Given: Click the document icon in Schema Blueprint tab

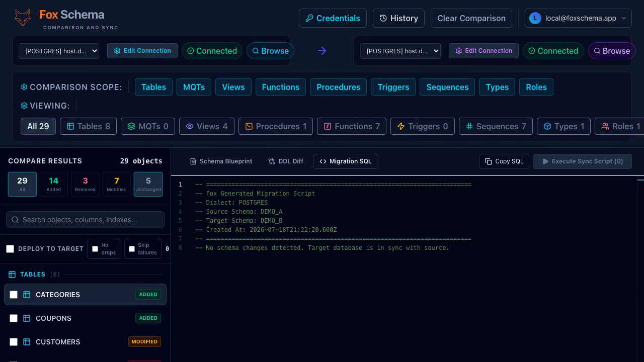Looking at the screenshot, I should point(193,161).
